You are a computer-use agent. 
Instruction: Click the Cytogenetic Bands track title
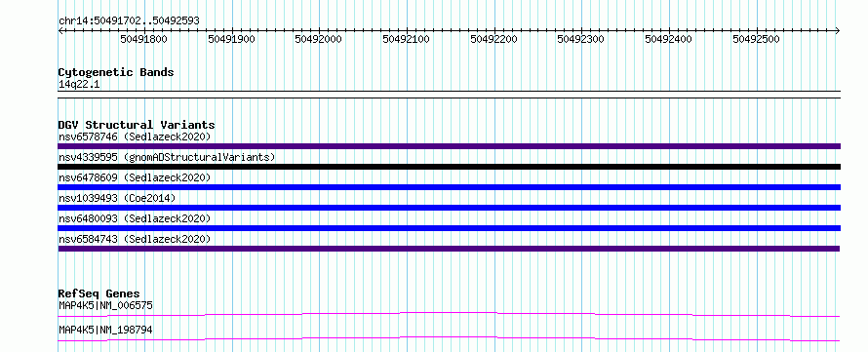click(x=116, y=72)
